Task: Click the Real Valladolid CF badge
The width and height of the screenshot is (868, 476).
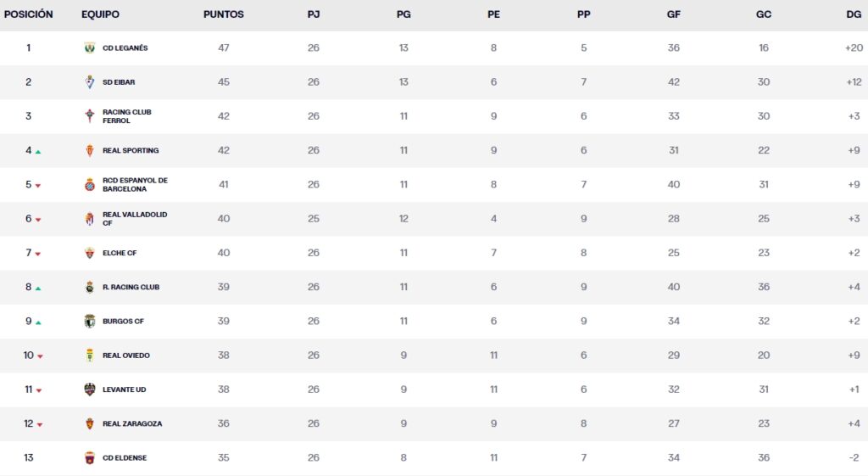Action: coord(90,219)
